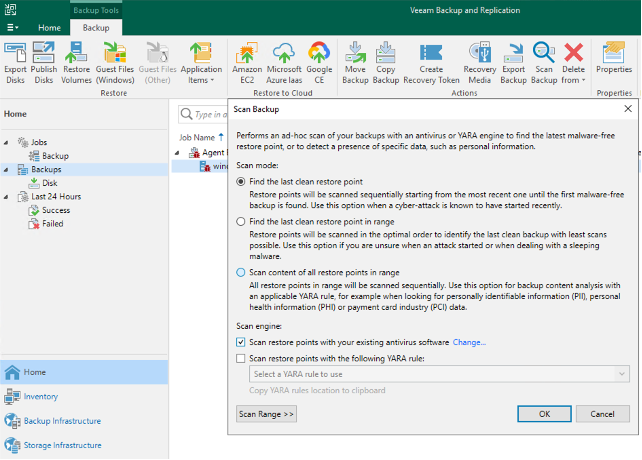This screenshot has height=460, width=642.
Task: Click the Scan Backup ribbon icon
Action: [544, 63]
